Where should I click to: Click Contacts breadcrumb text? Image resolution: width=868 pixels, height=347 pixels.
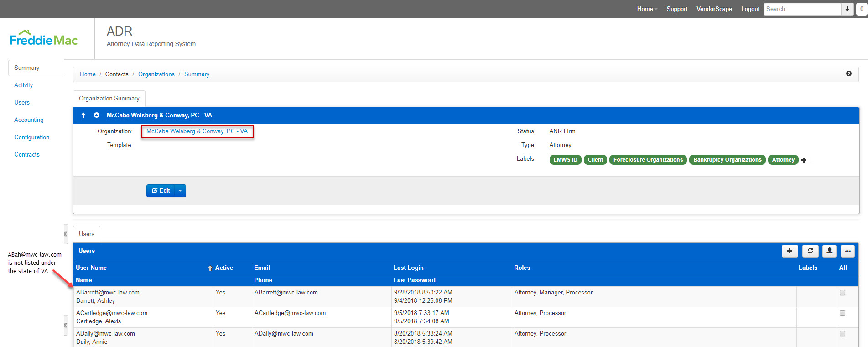click(x=117, y=74)
